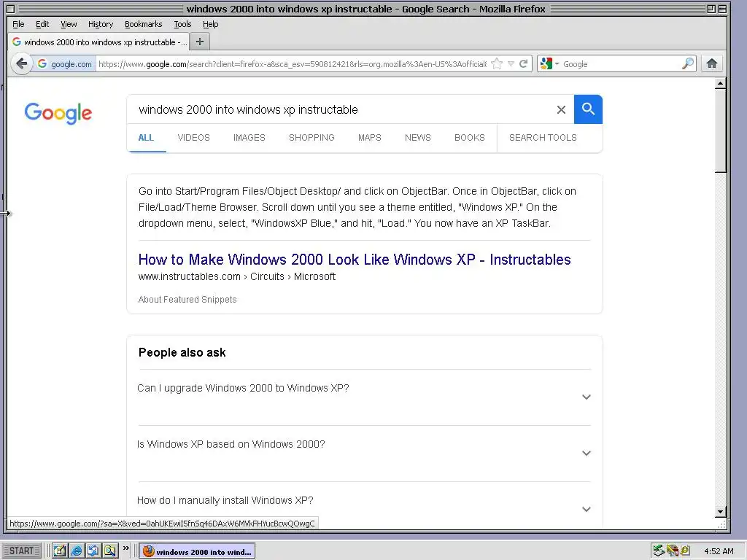Click the first system tray network icon
The height and width of the screenshot is (560, 747).
pos(659,551)
